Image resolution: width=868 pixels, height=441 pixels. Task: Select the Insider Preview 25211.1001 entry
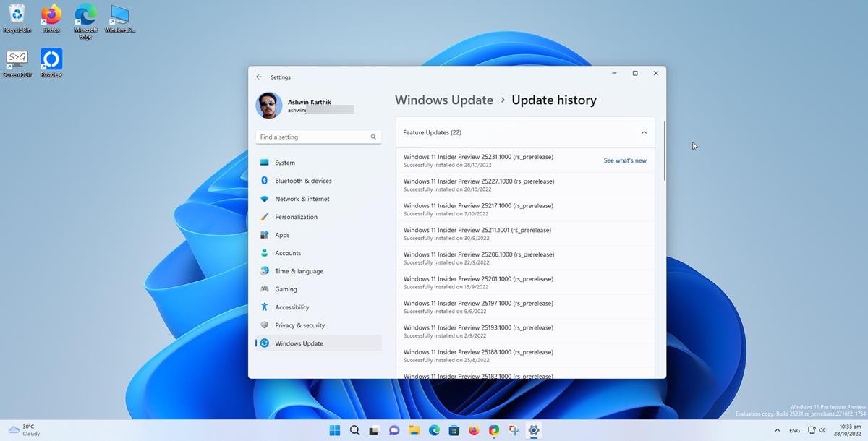pos(525,234)
